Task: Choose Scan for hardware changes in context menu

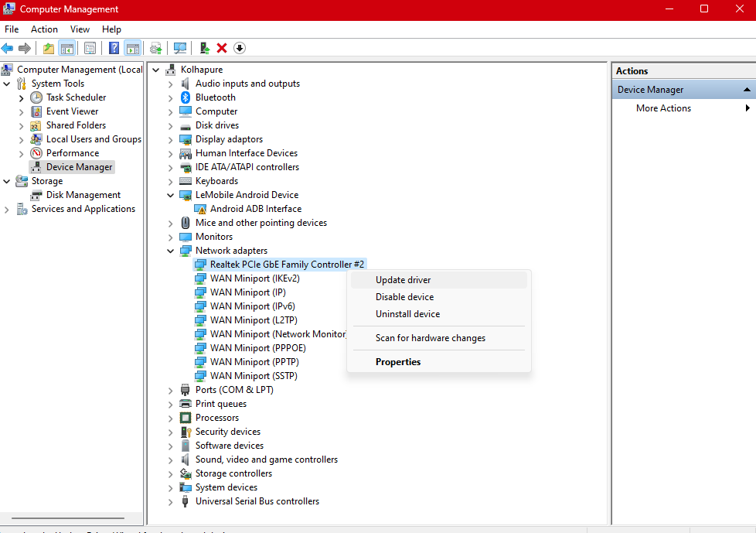Action: (439, 338)
